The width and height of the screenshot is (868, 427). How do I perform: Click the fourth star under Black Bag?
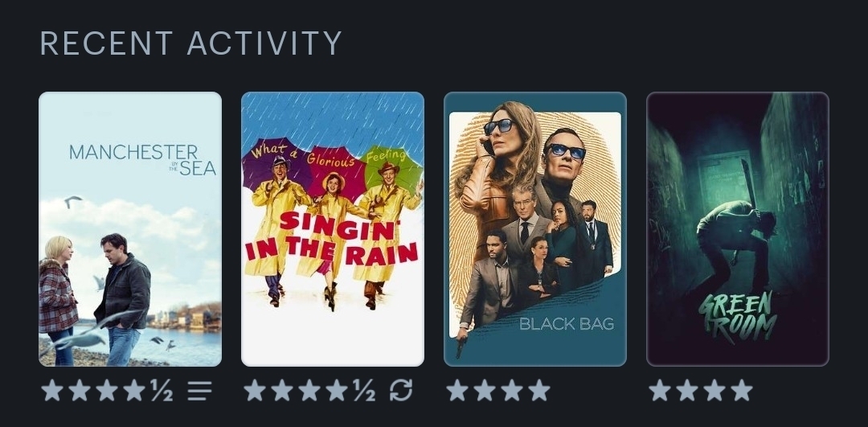pyautogui.click(x=539, y=391)
